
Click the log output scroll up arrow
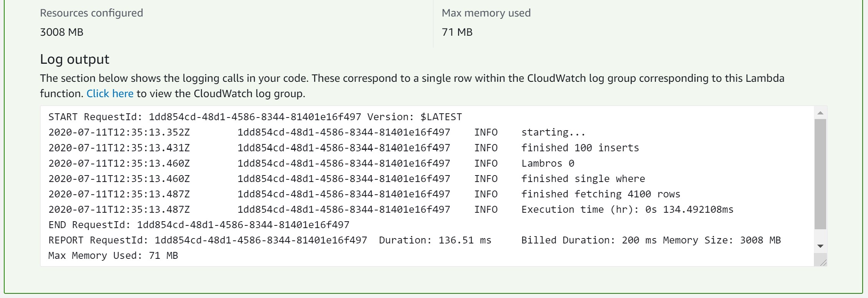coord(820,113)
